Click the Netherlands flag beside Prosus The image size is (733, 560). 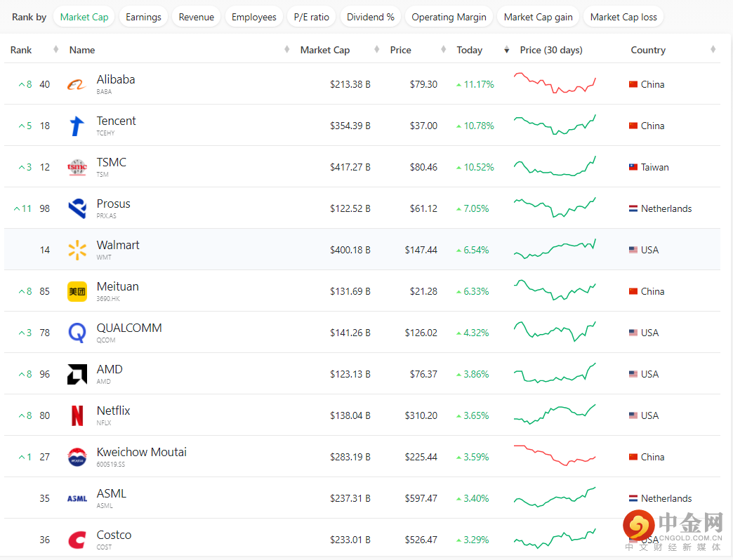click(x=633, y=208)
